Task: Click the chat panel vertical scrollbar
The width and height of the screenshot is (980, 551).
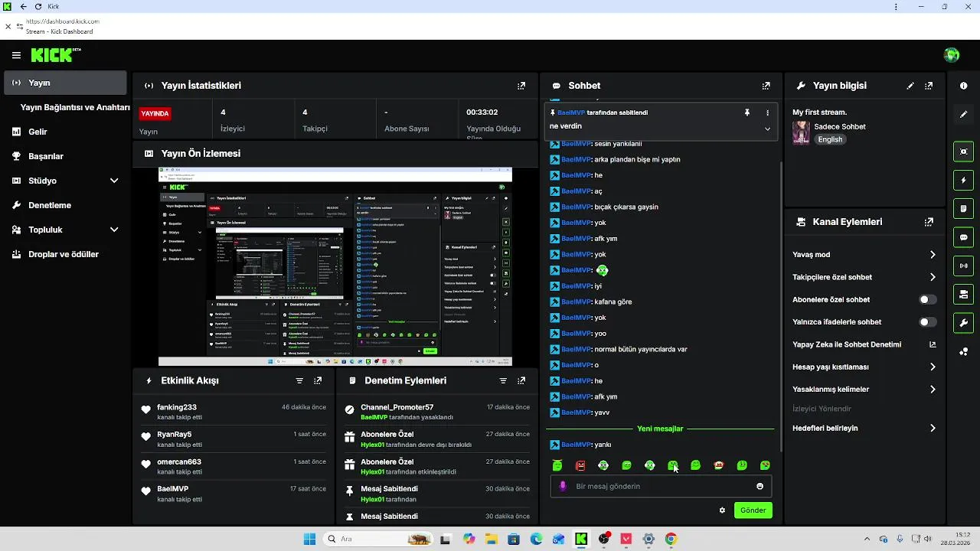Action: pos(781,306)
